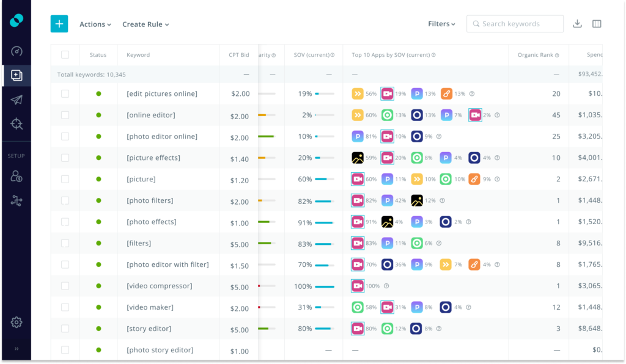Screen dimensions: 626x364
Task: Click the green plus button in the toolbar
Action: [59, 23]
